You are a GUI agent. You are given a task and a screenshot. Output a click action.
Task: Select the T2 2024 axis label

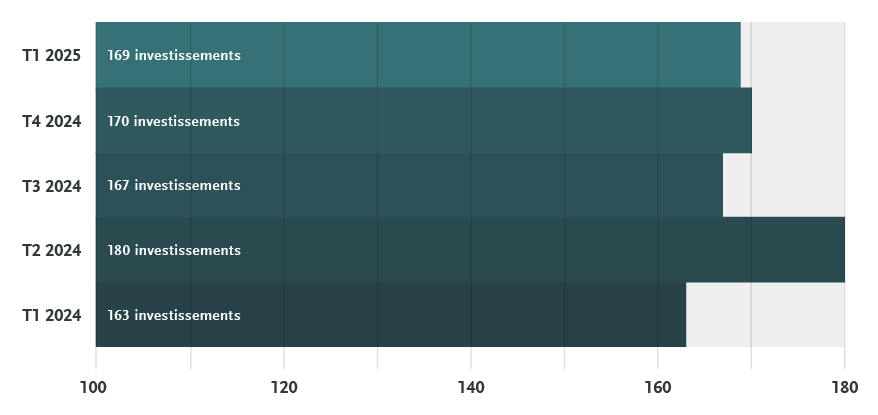tap(52, 250)
